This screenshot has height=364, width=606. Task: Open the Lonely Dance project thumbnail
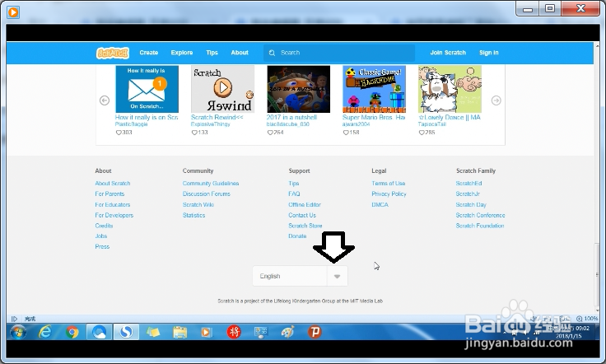coord(450,89)
